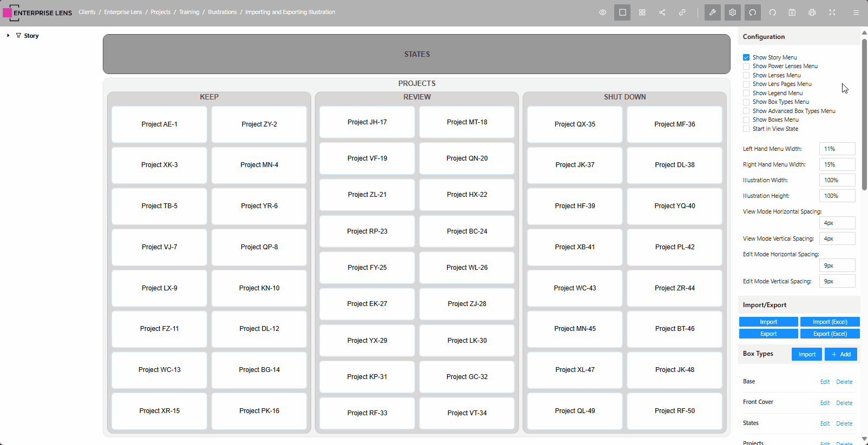This screenshot has width=868, height=445.
Task: Click the share icon in toolbar
Action: pyautogui.click(x=662, y=12)
